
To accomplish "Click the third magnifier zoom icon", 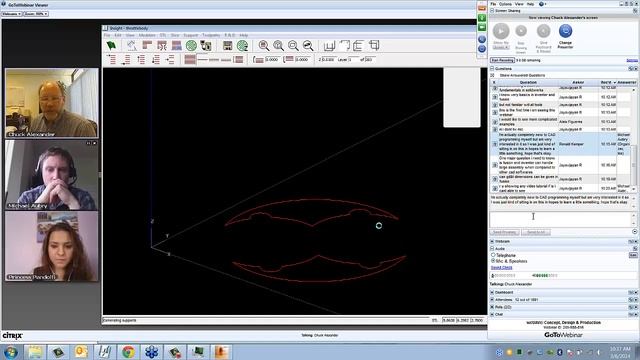I will click(293, 45).
